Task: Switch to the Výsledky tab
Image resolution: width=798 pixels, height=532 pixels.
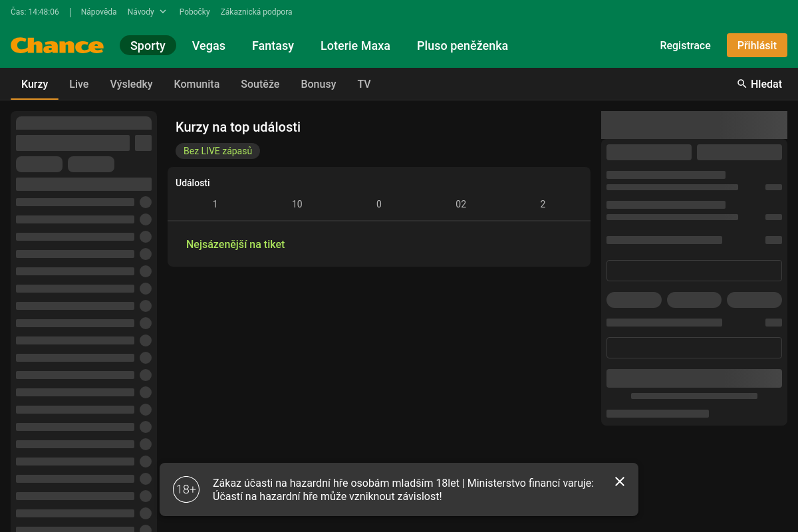Action: (x=131, y=84)
